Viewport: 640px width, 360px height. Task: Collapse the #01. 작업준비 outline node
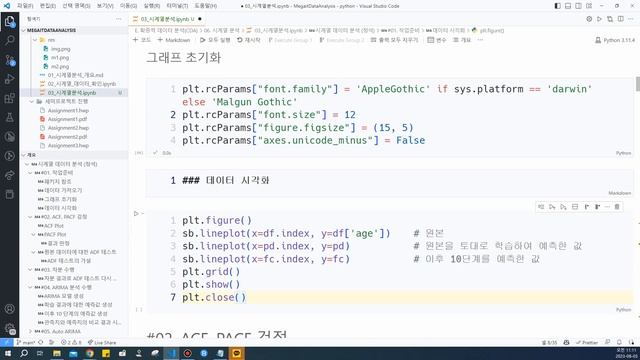point(30,173)
